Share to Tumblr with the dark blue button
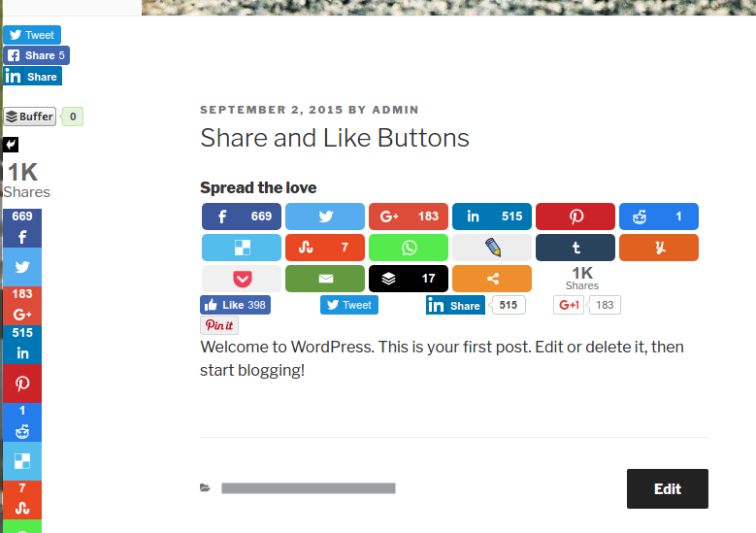 point(575,248)
